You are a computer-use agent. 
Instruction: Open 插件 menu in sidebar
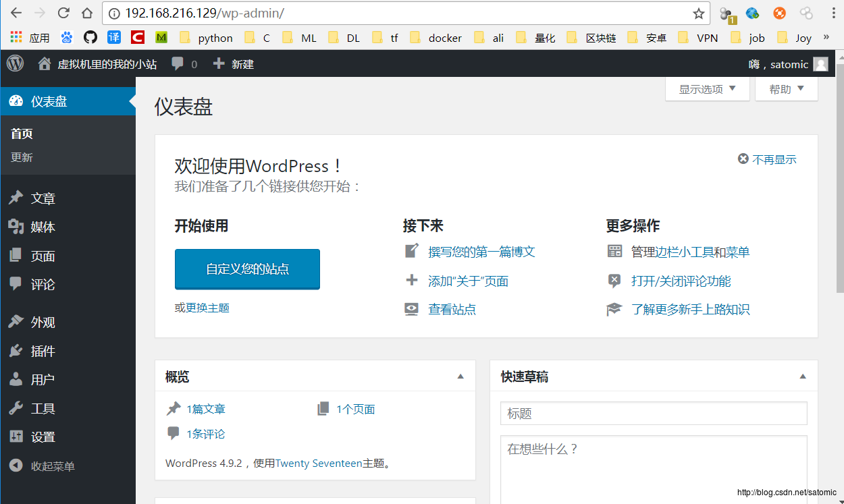tap(43, 351)
